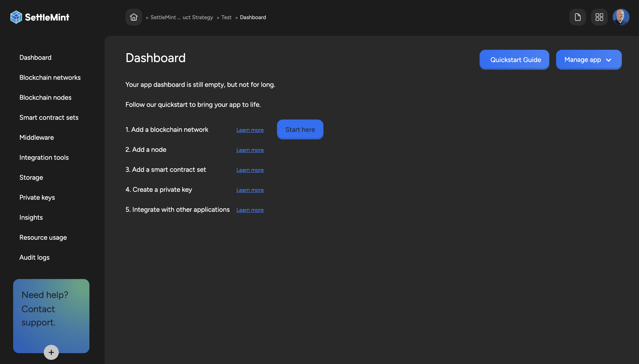Click the Private keys sidebar item
This screenshot has height=364, width=639.
[x=37, y=197]
